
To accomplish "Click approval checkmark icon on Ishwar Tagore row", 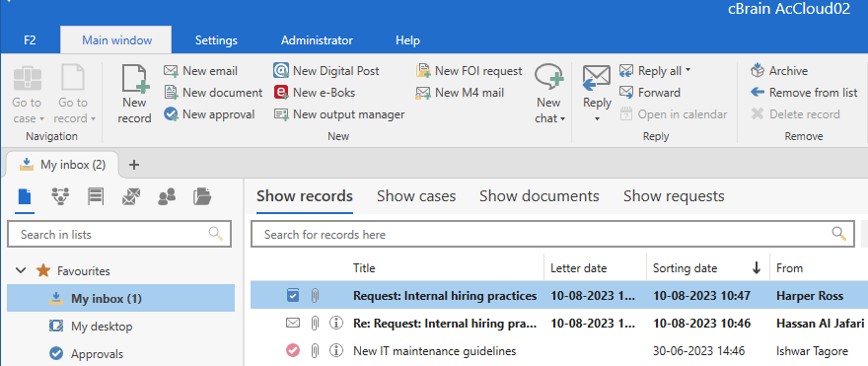I will point(293,350).
